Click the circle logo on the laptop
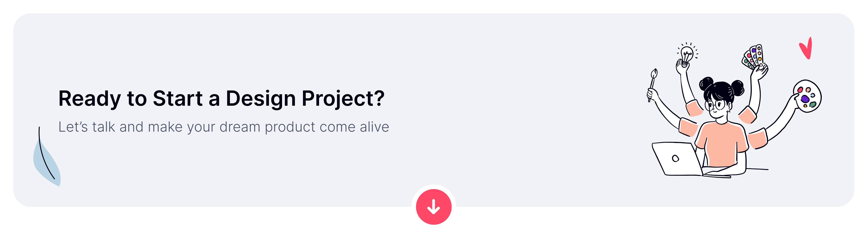The width and height of the screenshot is (868, 230). point(675,158)
